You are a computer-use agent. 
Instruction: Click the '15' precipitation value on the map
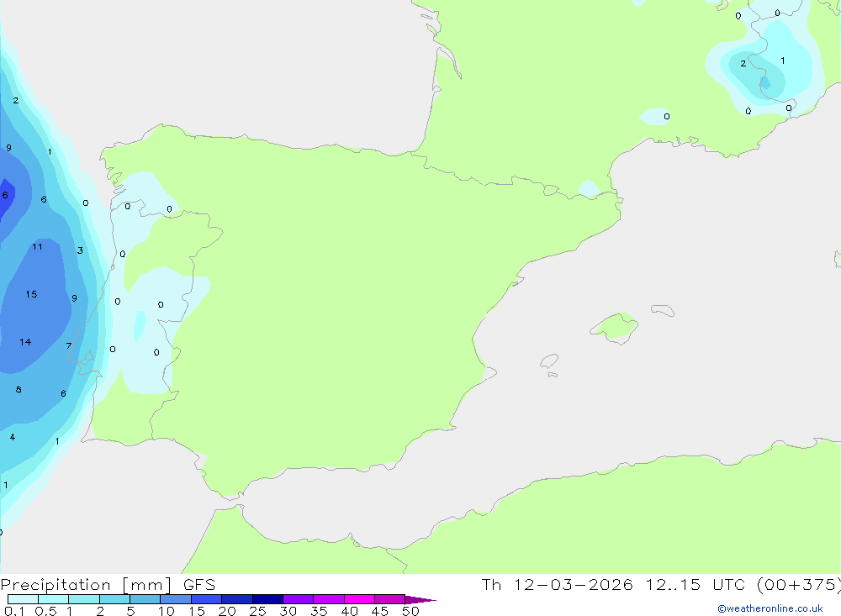click(x=31, y=294)
